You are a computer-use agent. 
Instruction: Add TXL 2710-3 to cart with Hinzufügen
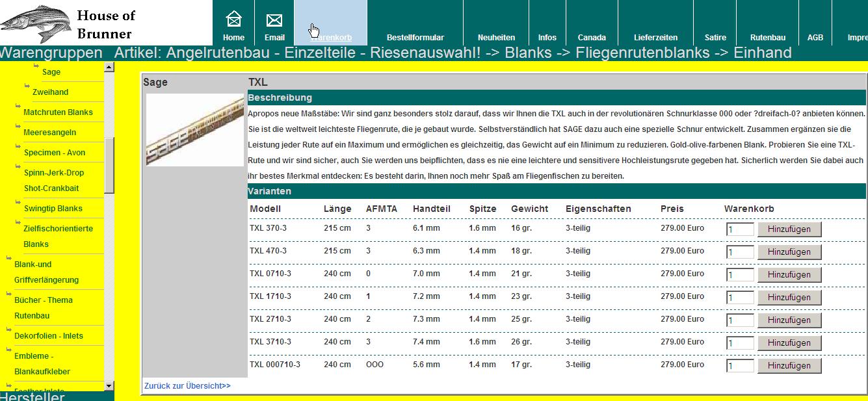[789, 320]
